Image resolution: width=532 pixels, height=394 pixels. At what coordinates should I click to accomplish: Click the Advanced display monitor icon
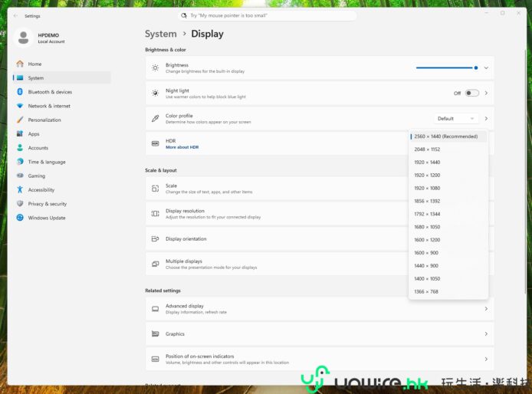coord(155,309)
